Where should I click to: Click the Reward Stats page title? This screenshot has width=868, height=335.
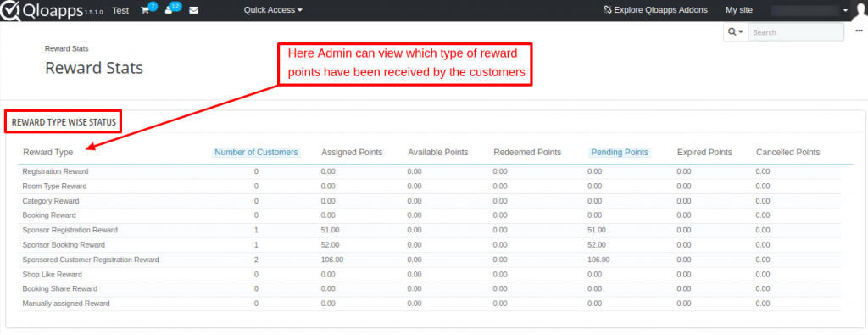[x=94, y=68]
